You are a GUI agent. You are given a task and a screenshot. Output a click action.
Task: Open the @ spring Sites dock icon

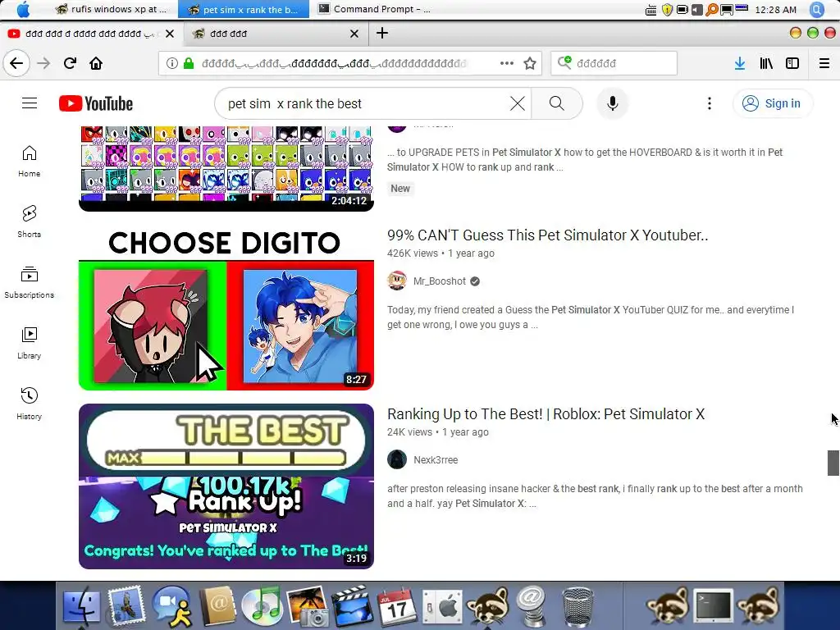532,606
